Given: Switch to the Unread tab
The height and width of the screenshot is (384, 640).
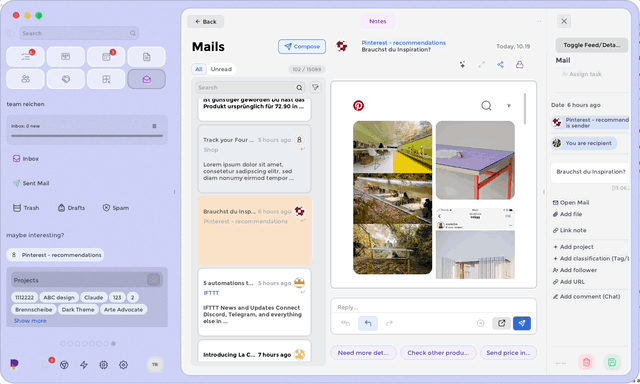Looking at the screenshot, I should point(221,69).
